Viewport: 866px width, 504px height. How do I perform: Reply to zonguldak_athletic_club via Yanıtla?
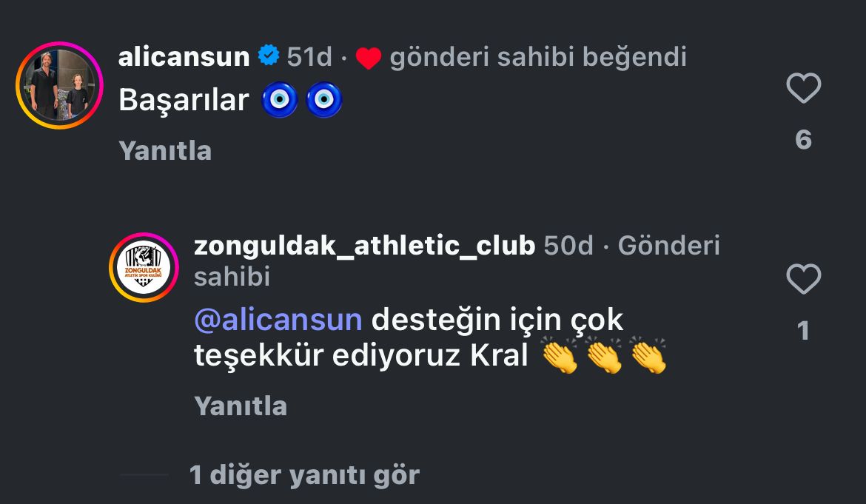(241, 406)
